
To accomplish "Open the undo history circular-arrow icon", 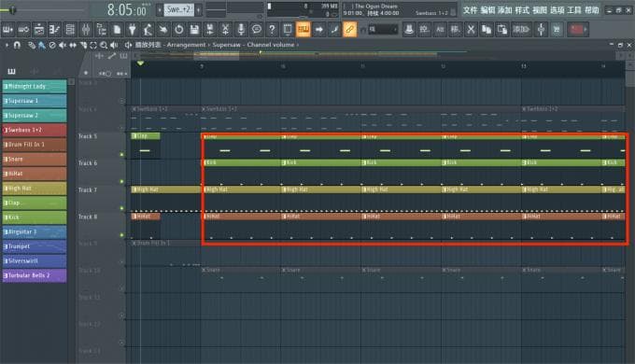I will tap(178, 29).
